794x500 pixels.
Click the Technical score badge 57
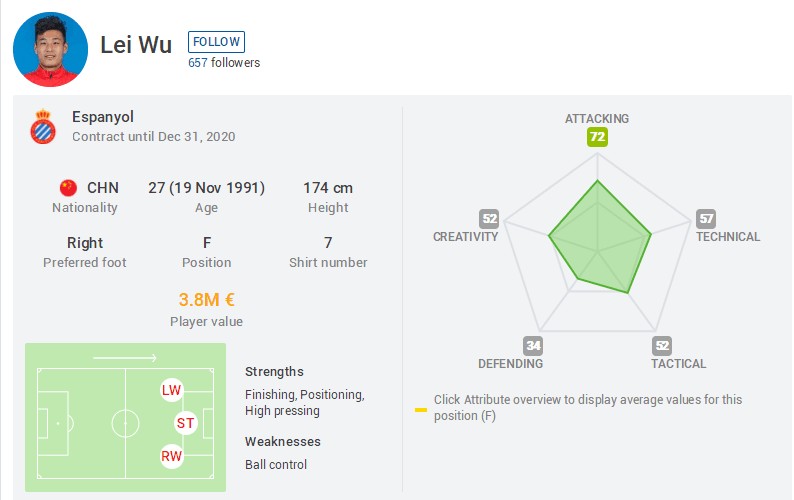tap(706, 219)
